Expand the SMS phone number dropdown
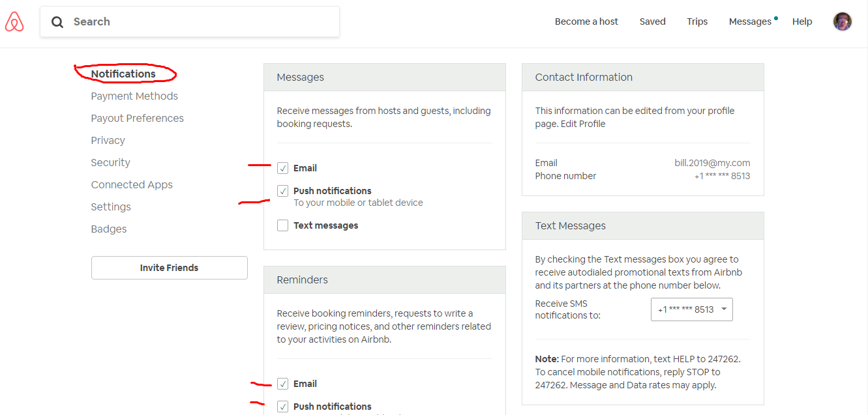The height and width of the screenshot is (415, 868). (691, 309)
